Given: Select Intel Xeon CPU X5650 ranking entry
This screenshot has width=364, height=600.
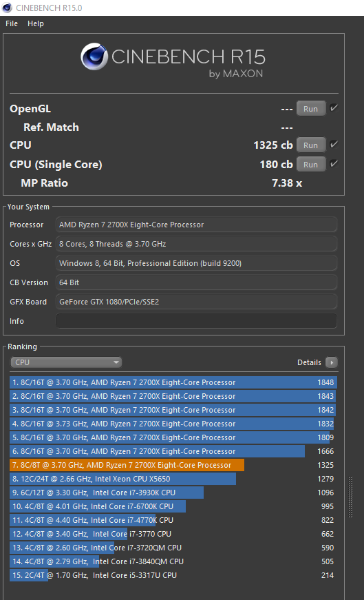Looking at the screenshot, I should [x=173, y=479].
